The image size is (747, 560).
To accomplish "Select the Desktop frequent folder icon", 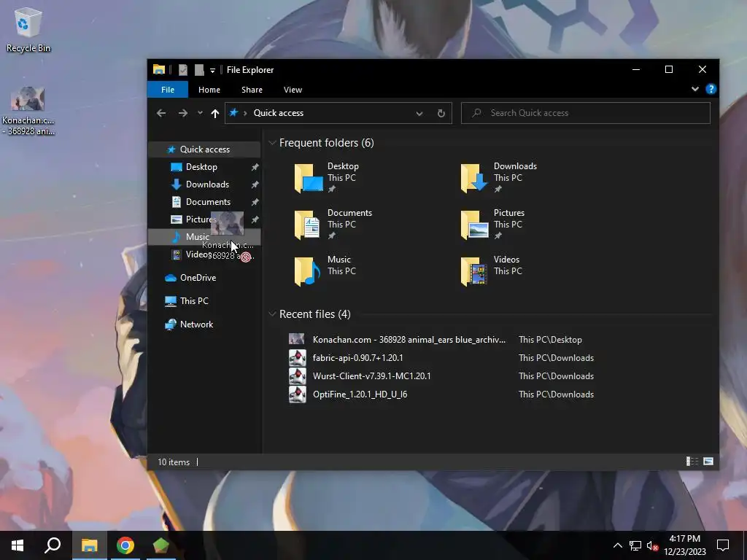I will [309, 178].
